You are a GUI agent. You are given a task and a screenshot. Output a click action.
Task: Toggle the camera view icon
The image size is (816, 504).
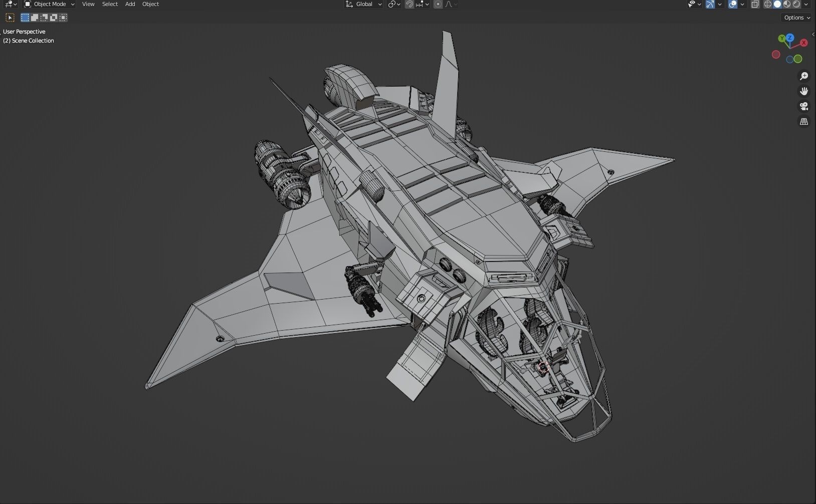(804, 106)
